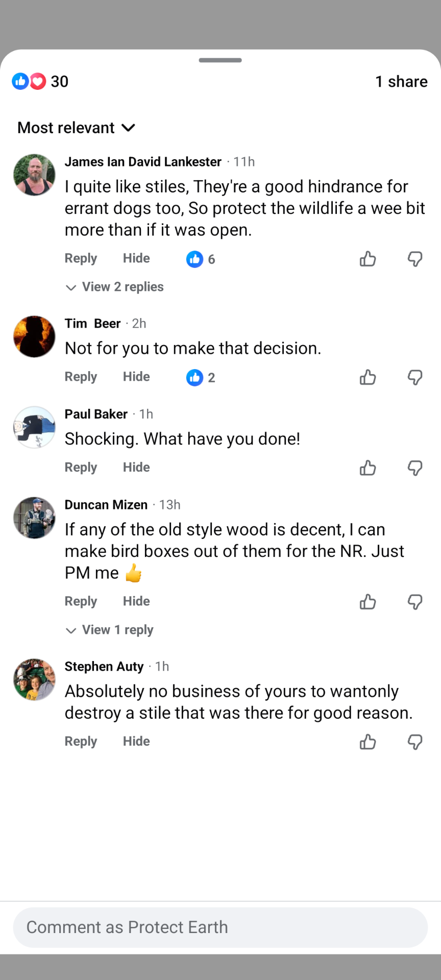
Task: Dislike Stephen Auty's comment
Action: coord(415,742)
